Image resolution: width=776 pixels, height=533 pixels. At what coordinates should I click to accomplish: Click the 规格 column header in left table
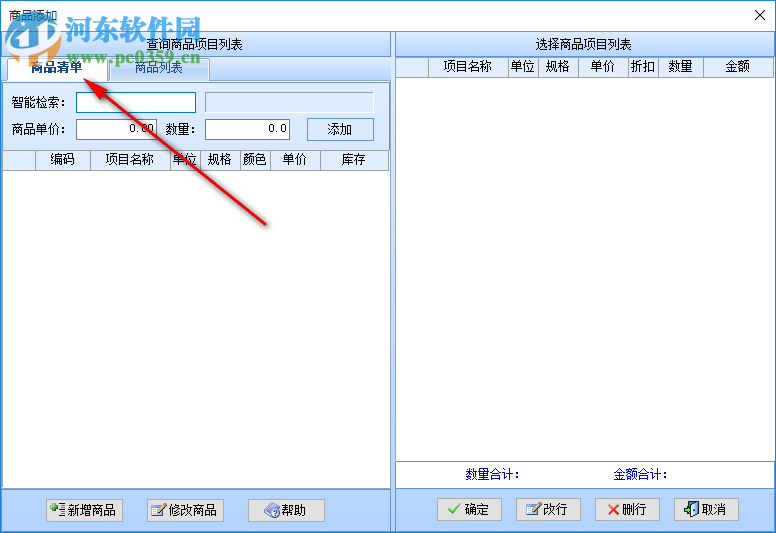220,160
